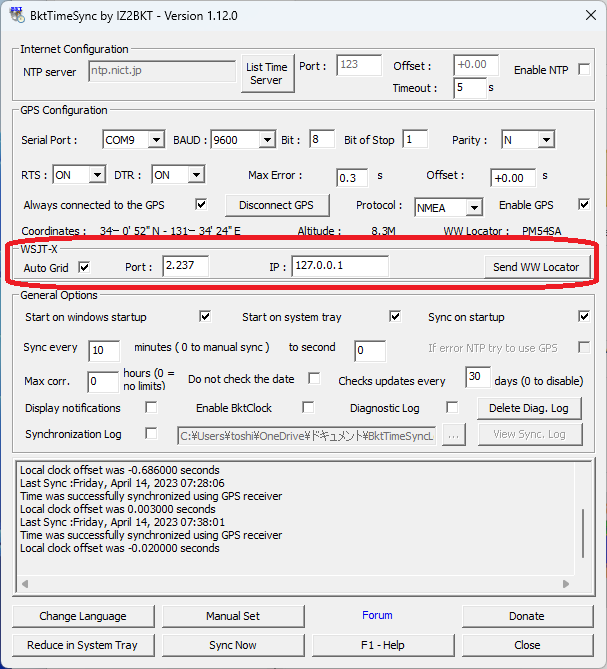The image size is (607, 669).
Task: Click the Disconnect GPS button
Action: coord(277,205)
